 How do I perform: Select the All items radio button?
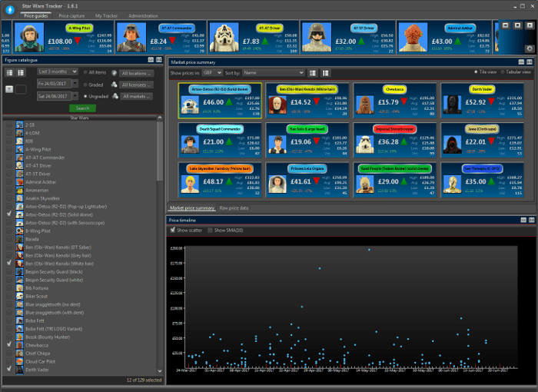[85, 72]
